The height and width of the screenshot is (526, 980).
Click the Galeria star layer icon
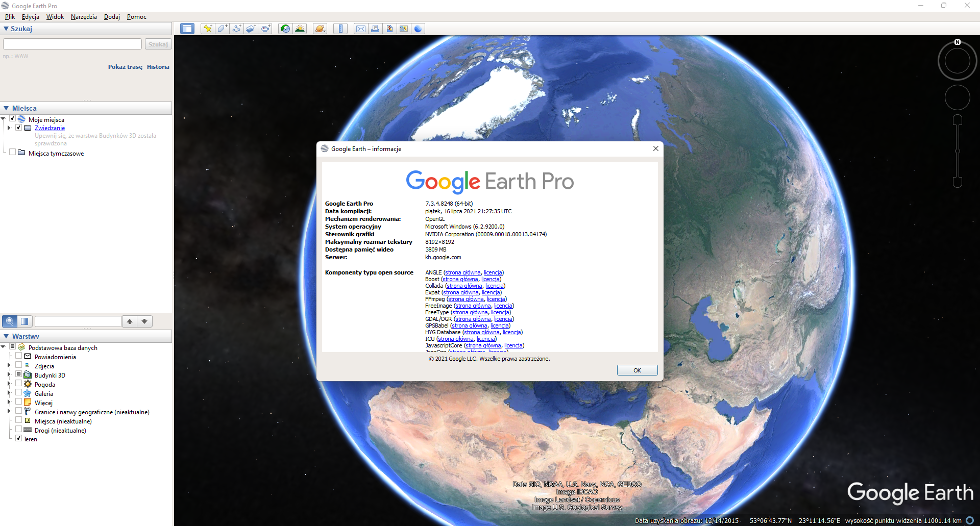[28, 393]
